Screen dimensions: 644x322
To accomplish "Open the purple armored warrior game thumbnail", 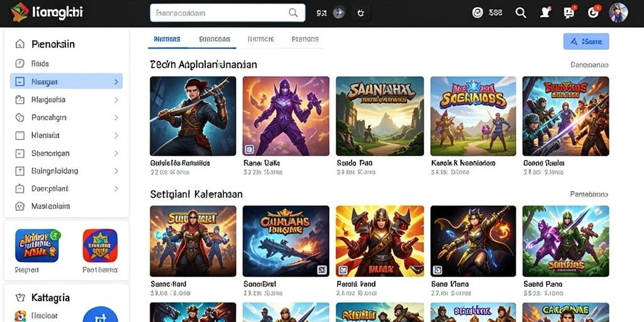I will [286, 116].
